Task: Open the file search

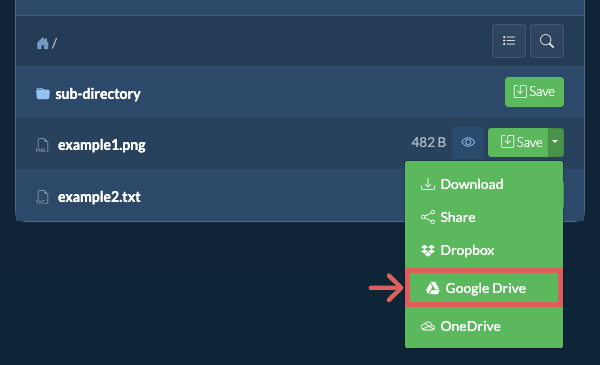Action: click(546, 41)
